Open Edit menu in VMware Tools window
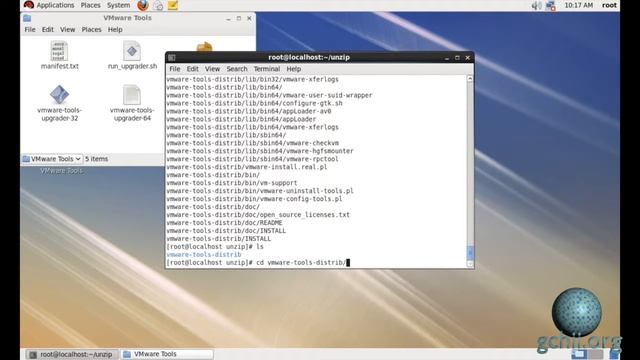Viewport: 640px width, 360px height. [x=47, y=29]
